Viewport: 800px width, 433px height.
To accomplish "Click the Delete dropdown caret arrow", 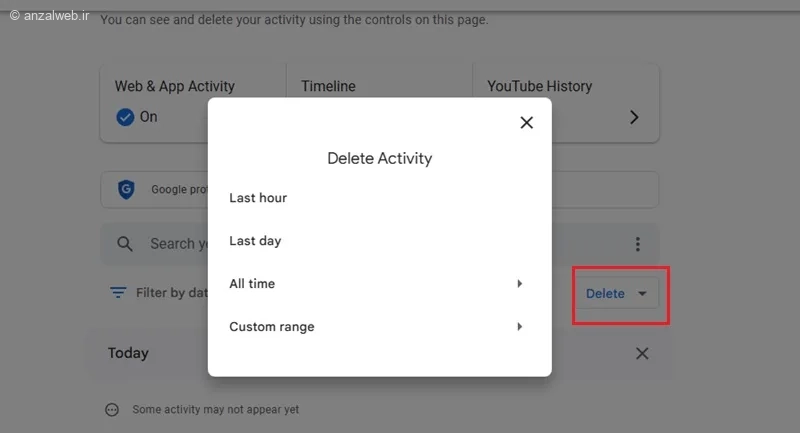I will click(x=642, y=294).
